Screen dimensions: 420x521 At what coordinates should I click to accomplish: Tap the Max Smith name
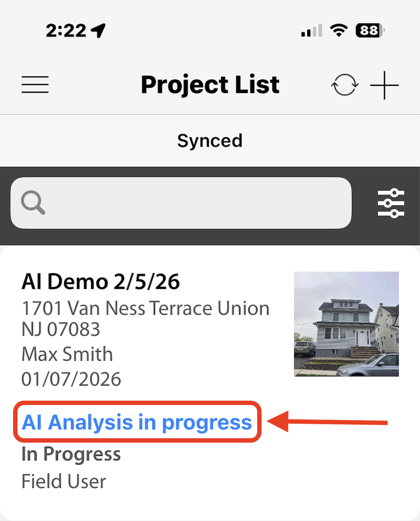pos(67,354)
